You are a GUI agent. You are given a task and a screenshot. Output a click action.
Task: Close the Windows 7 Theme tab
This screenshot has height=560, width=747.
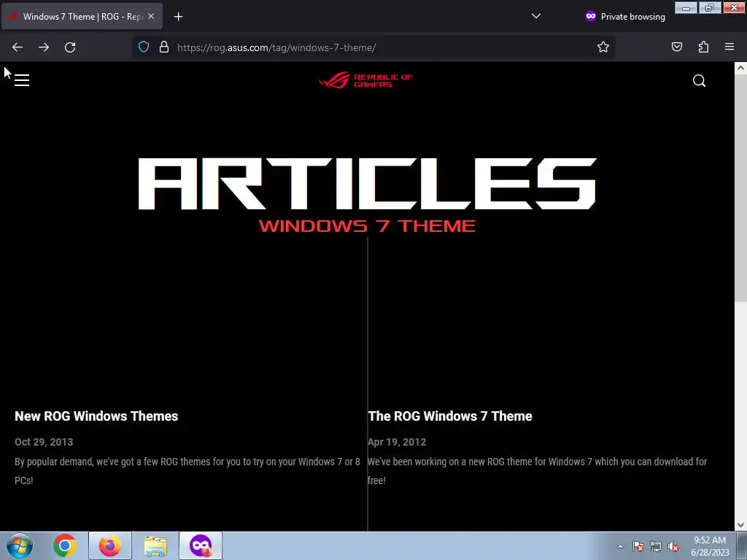pos(151,16)
